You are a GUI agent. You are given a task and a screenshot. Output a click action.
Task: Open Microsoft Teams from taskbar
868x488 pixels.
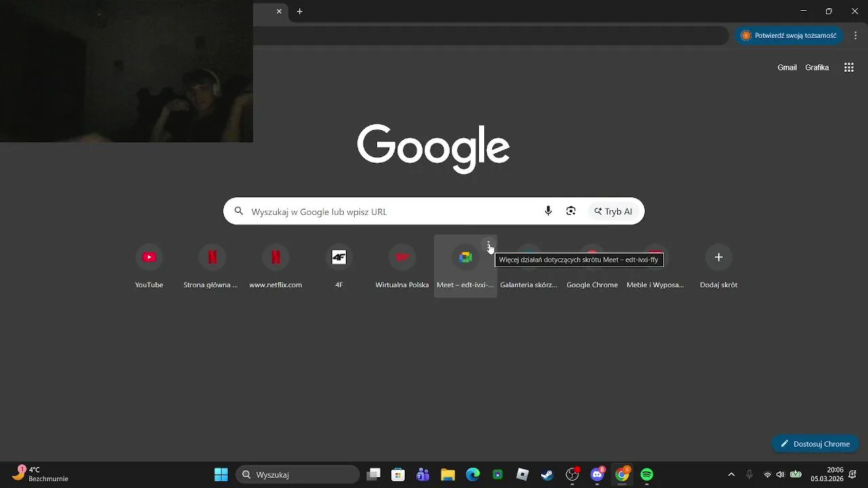click(x=423, y=474)
